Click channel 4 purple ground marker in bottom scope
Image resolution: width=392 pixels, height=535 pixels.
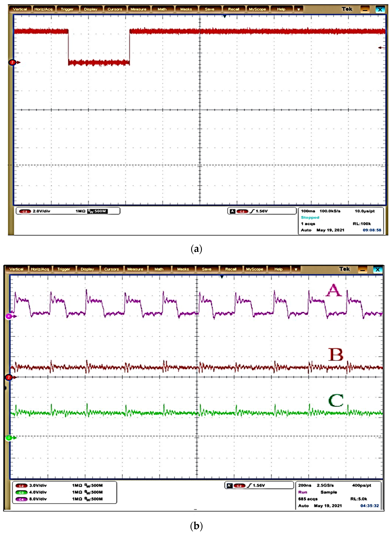(x=9, y=316)
